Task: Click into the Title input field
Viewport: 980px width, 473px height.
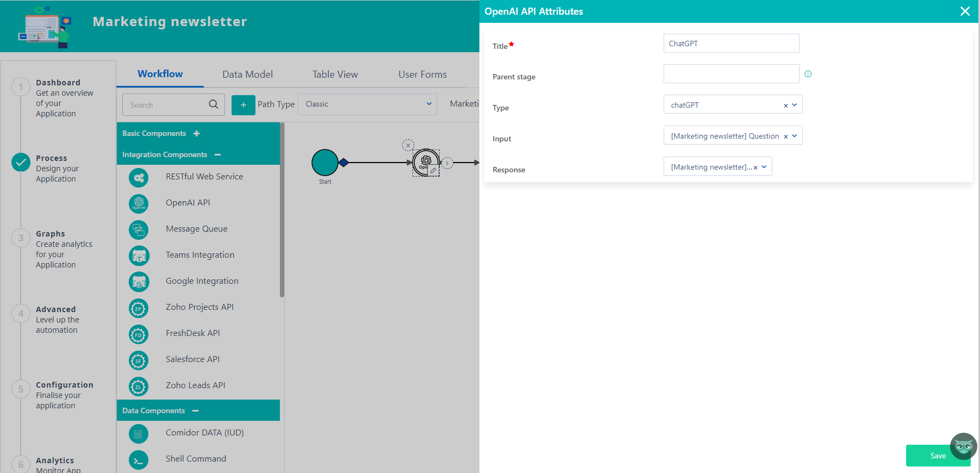Action: pos(731,43)
